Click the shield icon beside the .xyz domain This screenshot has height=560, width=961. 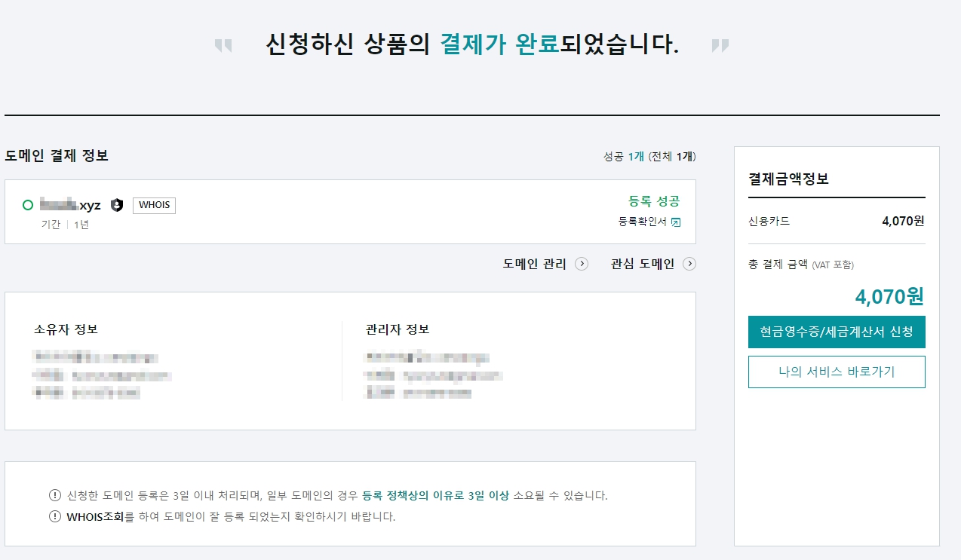point(117,204)
